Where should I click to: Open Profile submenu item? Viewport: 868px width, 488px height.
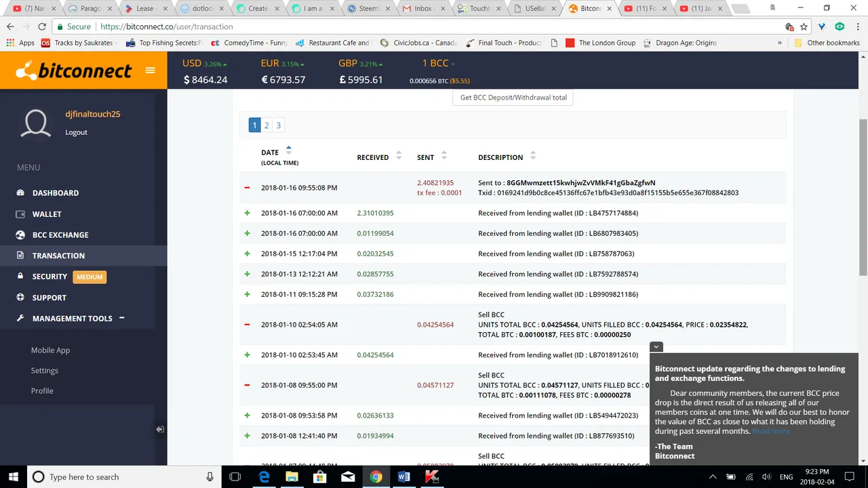[42, 391]
